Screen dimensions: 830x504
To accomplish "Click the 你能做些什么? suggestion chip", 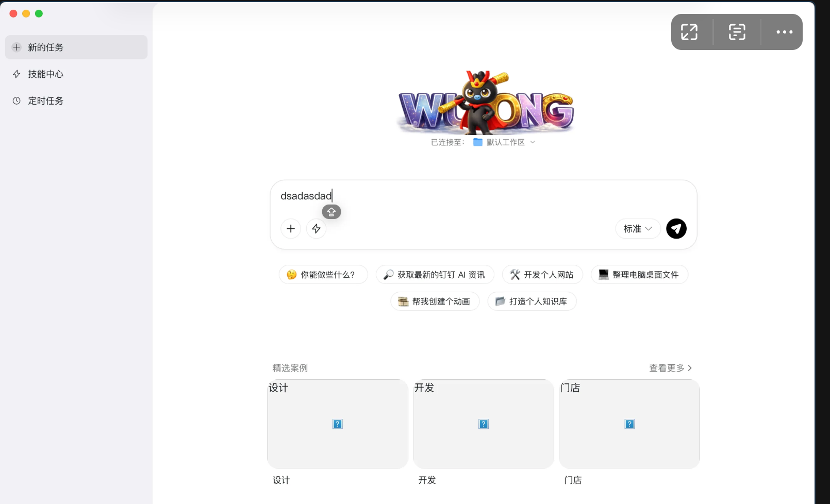I will [323, 275].
